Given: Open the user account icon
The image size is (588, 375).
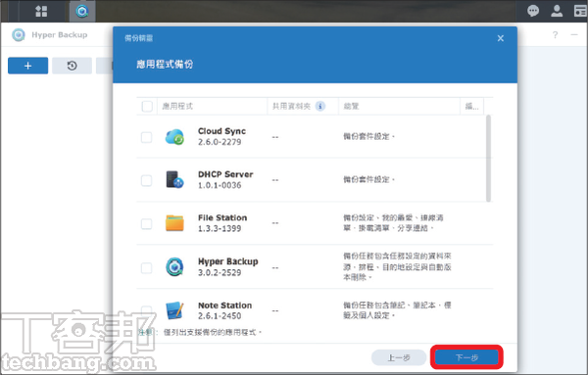Looking at the screenshot, I should click(557, 11).
